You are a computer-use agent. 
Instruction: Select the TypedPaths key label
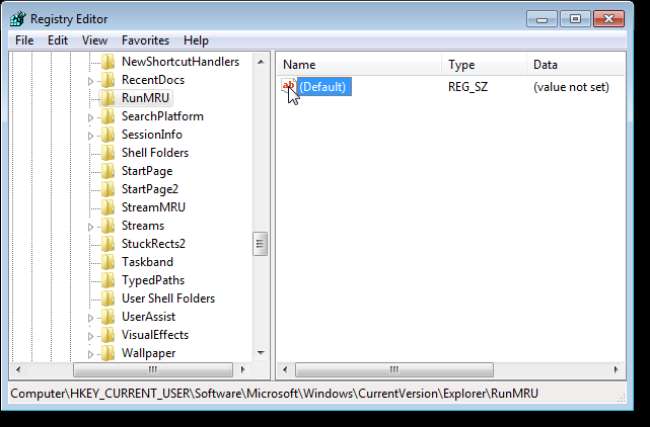(153, 281)
